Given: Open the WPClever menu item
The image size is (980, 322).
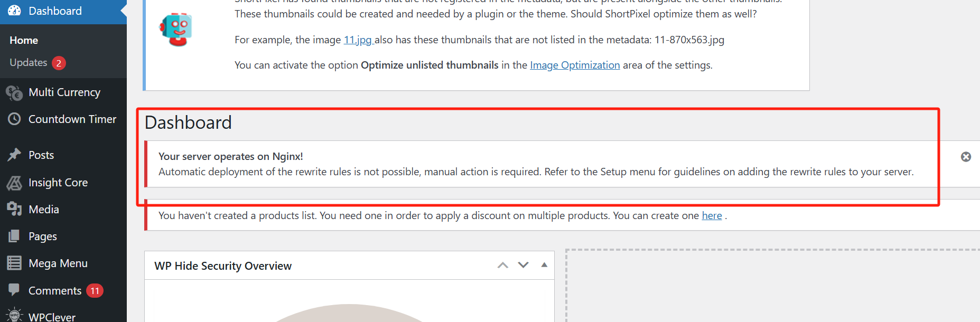Looking at the screenshot, I should (52, 316).
